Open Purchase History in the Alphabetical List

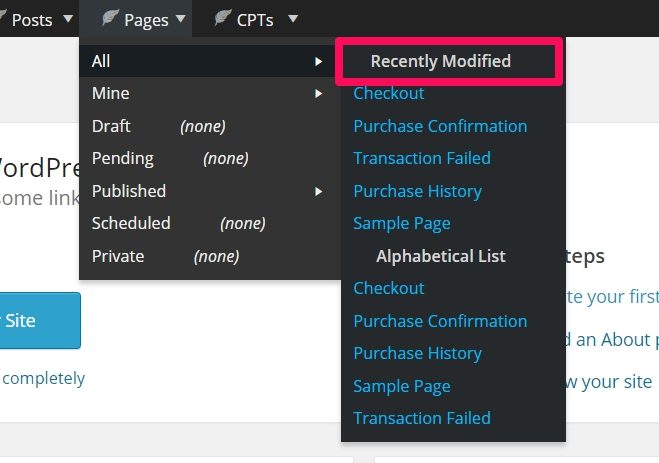click(417, 353)
